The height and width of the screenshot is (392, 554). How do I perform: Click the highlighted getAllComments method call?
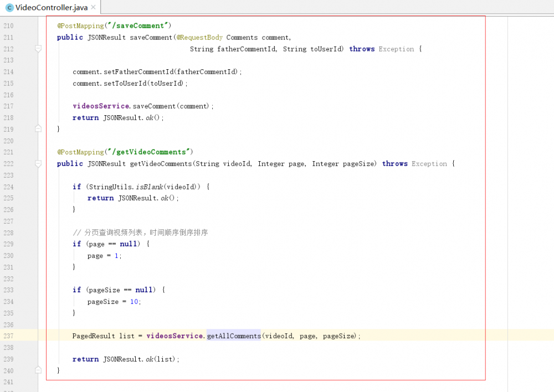(x=234, y=336)
